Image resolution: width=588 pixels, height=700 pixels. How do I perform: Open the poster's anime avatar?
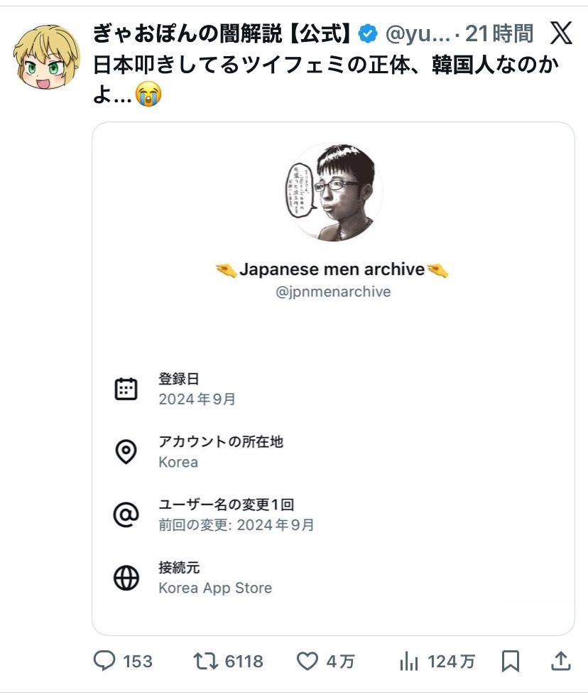point(47,58)
